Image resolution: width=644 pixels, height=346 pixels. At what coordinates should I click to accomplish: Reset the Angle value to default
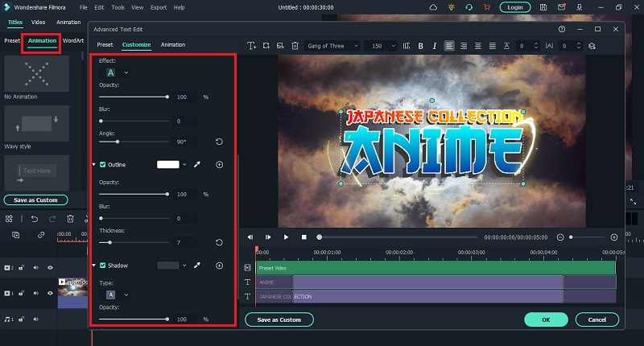pos(219,142)
